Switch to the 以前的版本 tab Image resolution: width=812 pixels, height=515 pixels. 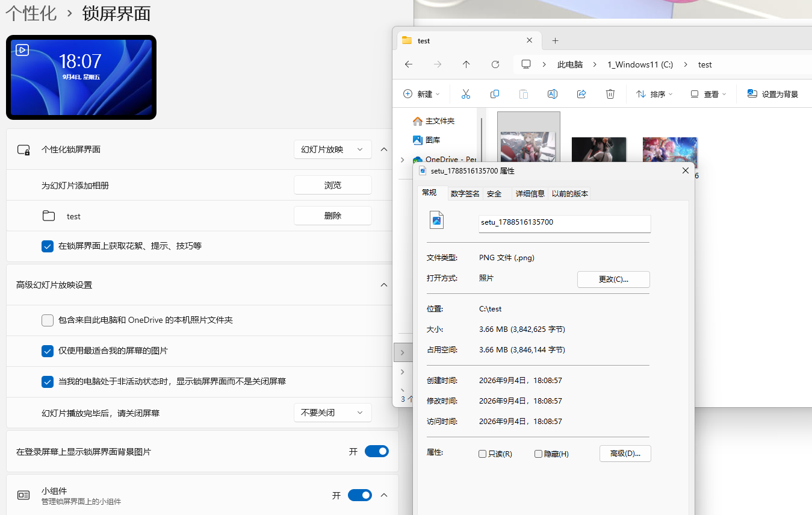(x=570, y=193)
